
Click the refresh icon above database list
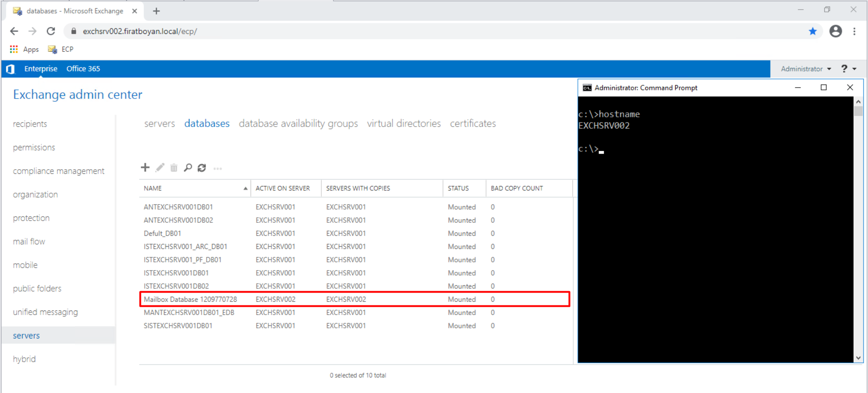coord(202,168)
